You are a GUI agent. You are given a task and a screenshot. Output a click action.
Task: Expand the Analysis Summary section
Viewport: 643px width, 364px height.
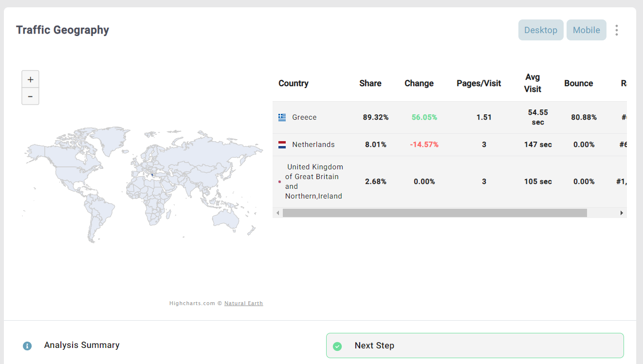pyautogui.click(x=82, y=345)
